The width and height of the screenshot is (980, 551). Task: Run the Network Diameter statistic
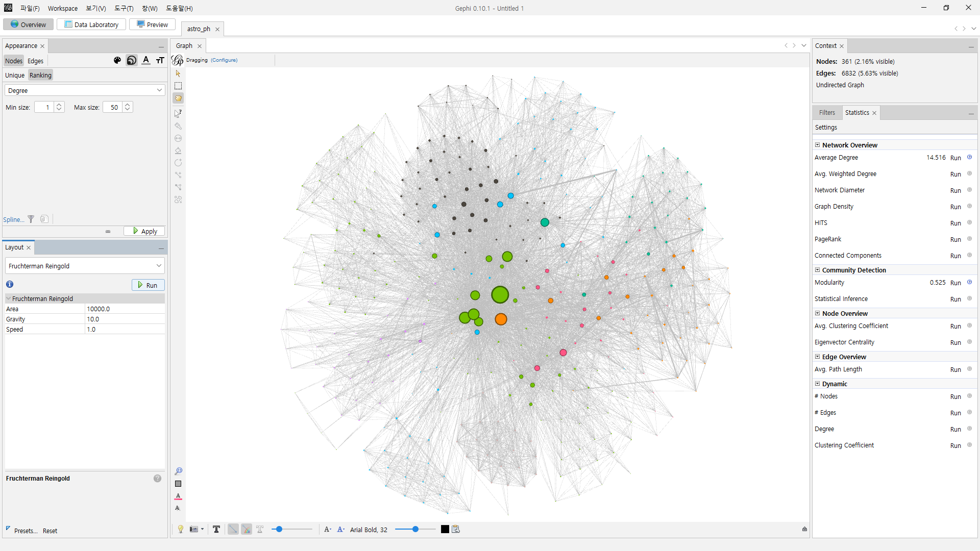pos(955,190)
